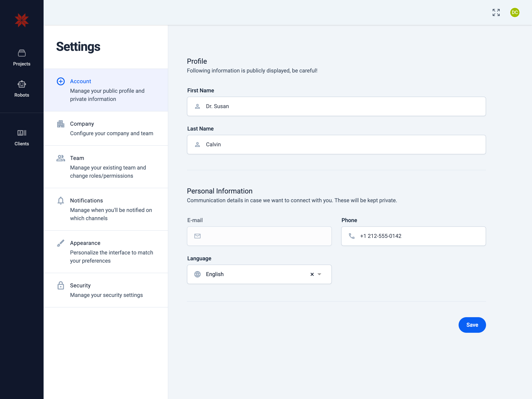The height and width of the screenshot is (399, 532).
Task: Click the Appearance paintbrush icon
Action: 61,243
